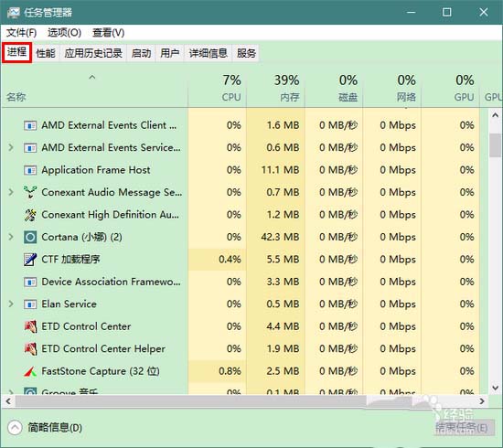This screenshot has height=448, width=503.
Task: Click the Elan Service icon
Action: [x=30, y=304]
